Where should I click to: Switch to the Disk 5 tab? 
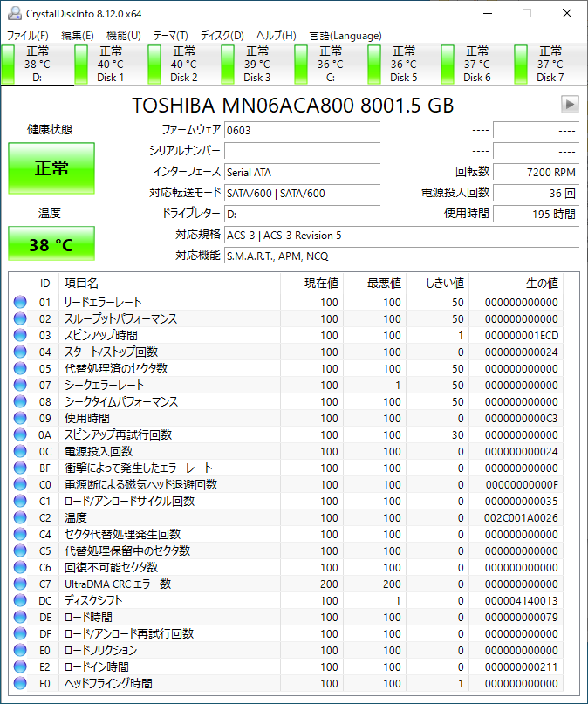point(404,65)
